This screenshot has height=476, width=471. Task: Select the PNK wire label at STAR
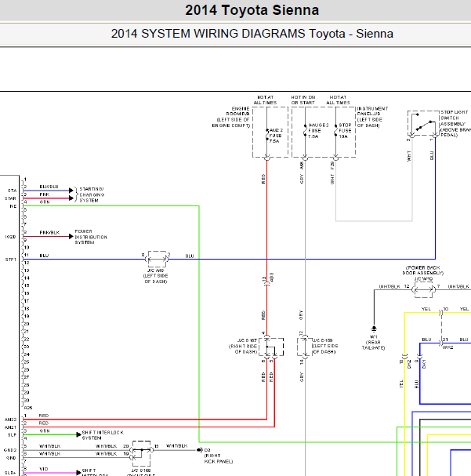pos(45,194)
